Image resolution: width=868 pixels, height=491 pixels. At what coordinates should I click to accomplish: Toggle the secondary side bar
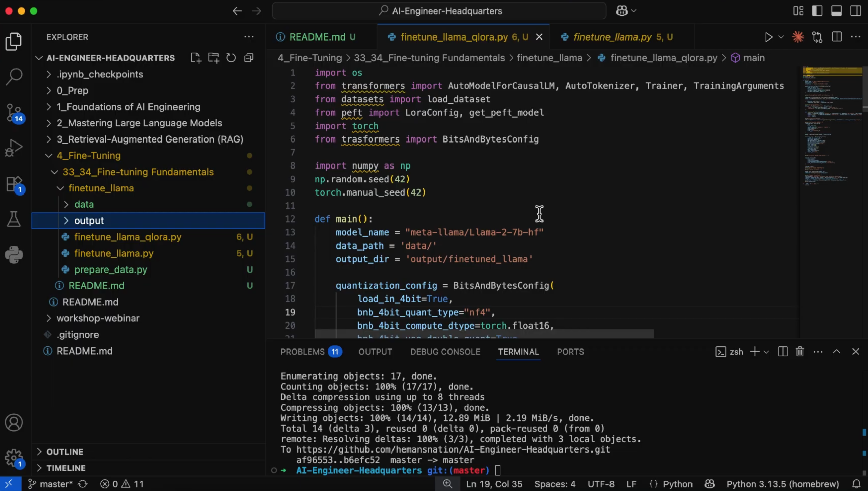[856, 11]
